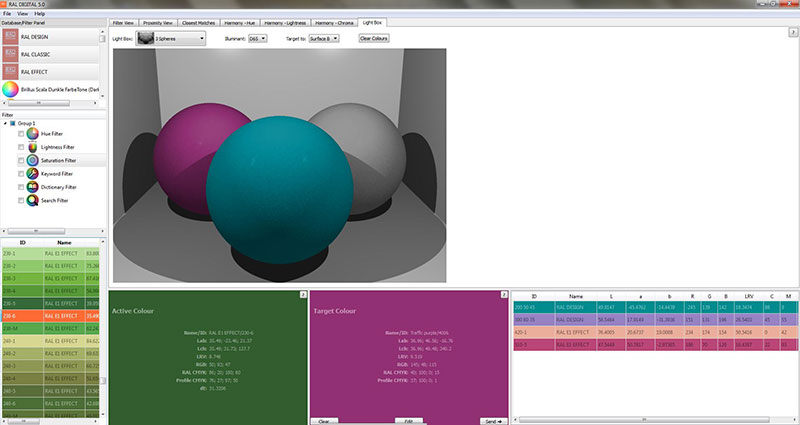
Task: Click the RAL CLASSIC database icon
Action: [x=10, y=55]
